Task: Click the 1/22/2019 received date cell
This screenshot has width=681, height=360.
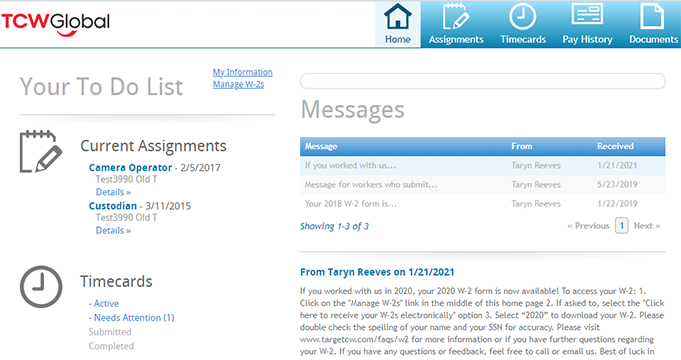Action: coord(617,204)
